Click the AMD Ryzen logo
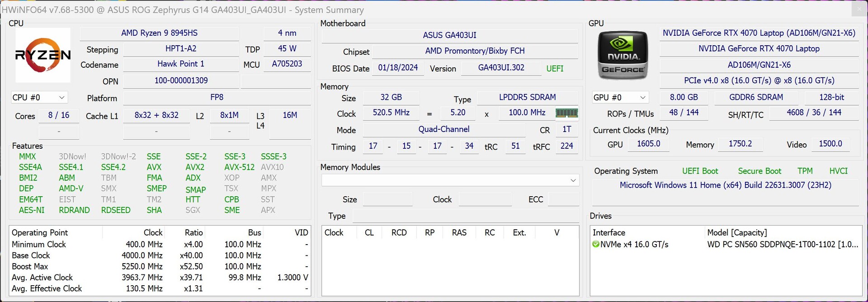Screen dimensions: 868x302 pyautogui.click(x=43, y=55)
